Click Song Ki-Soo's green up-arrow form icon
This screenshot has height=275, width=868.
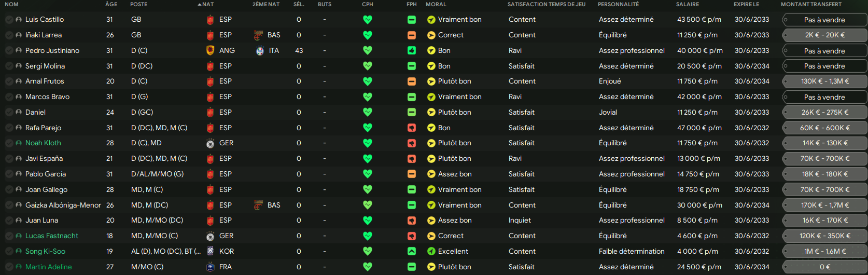412,251
